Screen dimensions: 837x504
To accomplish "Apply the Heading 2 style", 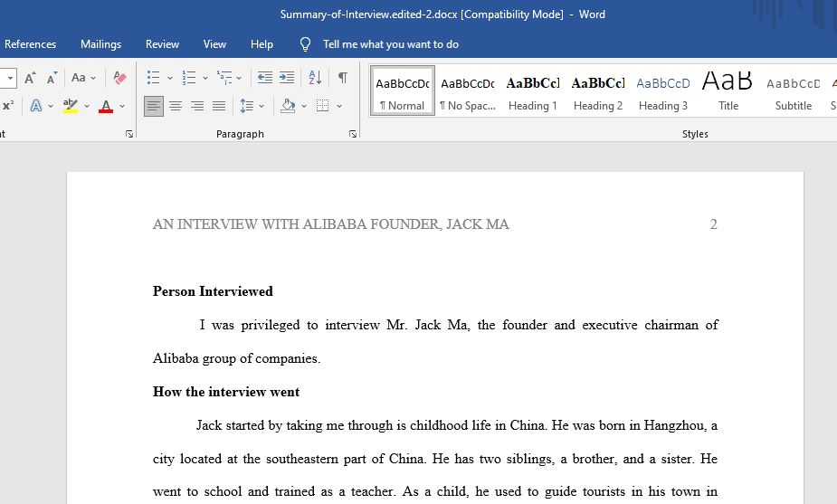I will pyautogui.click(x=598, y=90).
